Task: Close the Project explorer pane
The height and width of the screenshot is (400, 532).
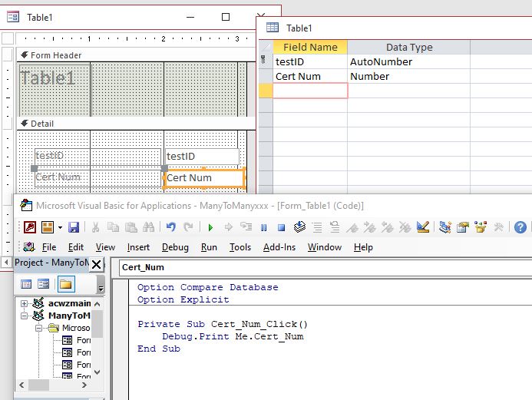Action: [97, 264]
